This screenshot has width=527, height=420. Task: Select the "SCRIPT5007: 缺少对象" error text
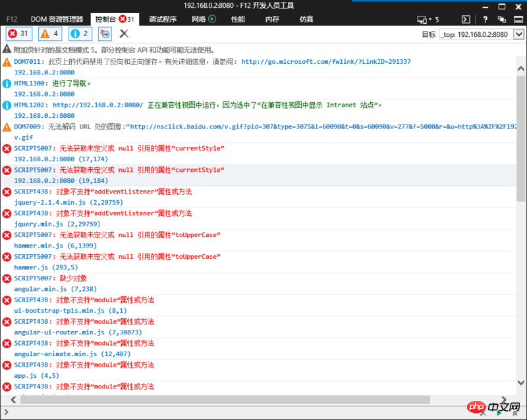click(x=51, y=278)
